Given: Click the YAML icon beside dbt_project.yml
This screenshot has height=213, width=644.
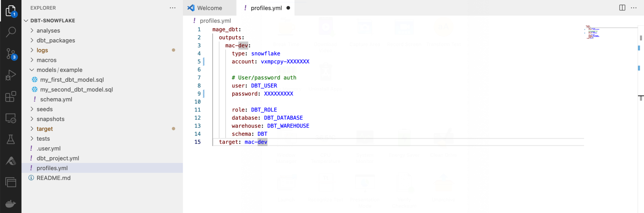Looking at the screenshot, I should tap(31, 158).
